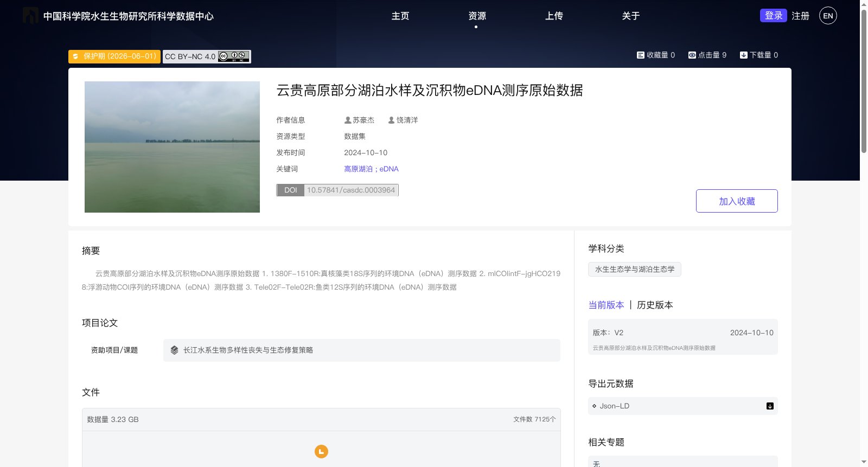Click the 登录 login button
The height and width of the screenshot is (467, 868).
[x=774, y=16]
